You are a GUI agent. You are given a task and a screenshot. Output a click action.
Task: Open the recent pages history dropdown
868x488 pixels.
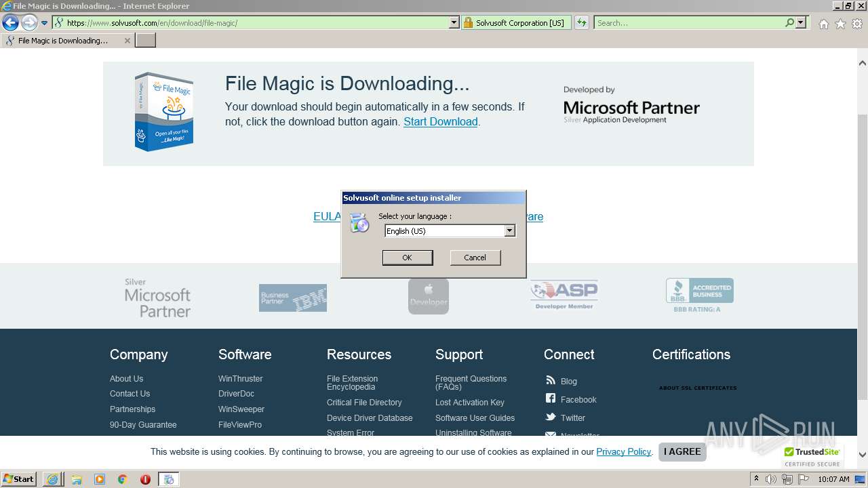click(x=45, y=23)
